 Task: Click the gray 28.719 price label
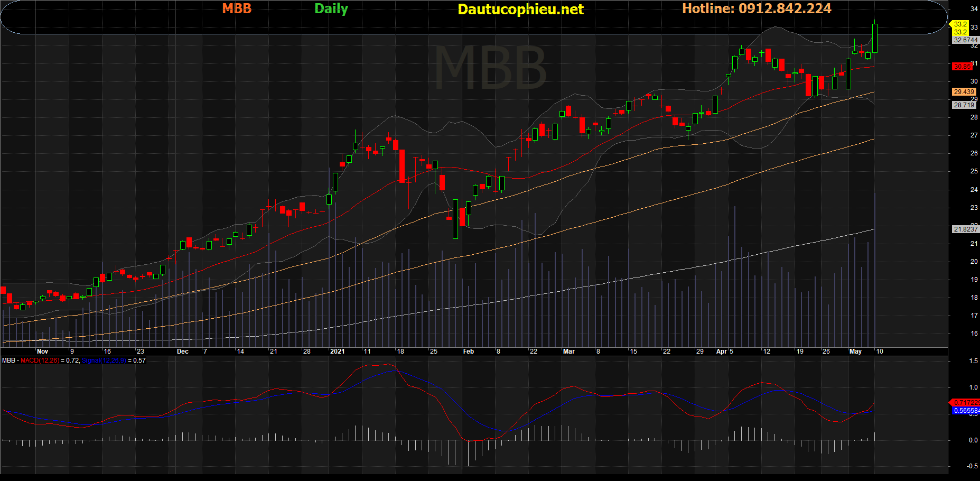click(964, 105)
